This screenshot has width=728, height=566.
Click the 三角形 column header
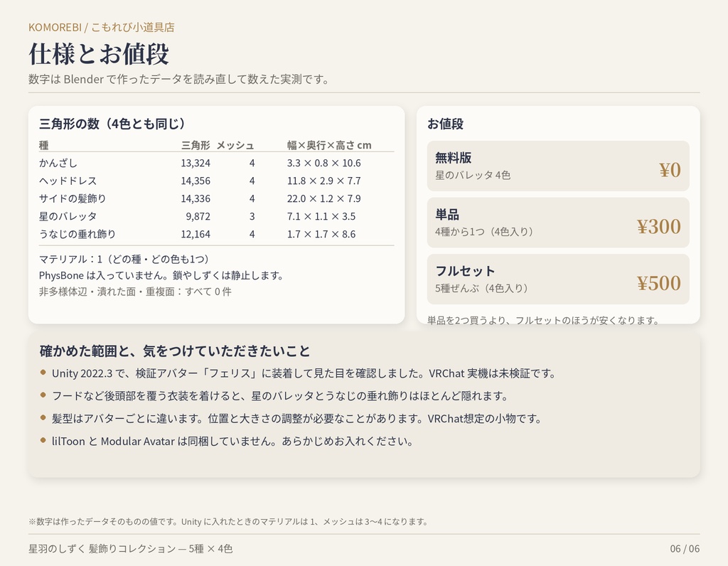196,145
